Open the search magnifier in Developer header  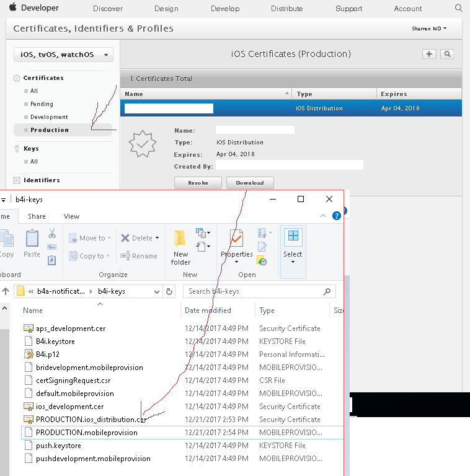click(x=458, y=8)
